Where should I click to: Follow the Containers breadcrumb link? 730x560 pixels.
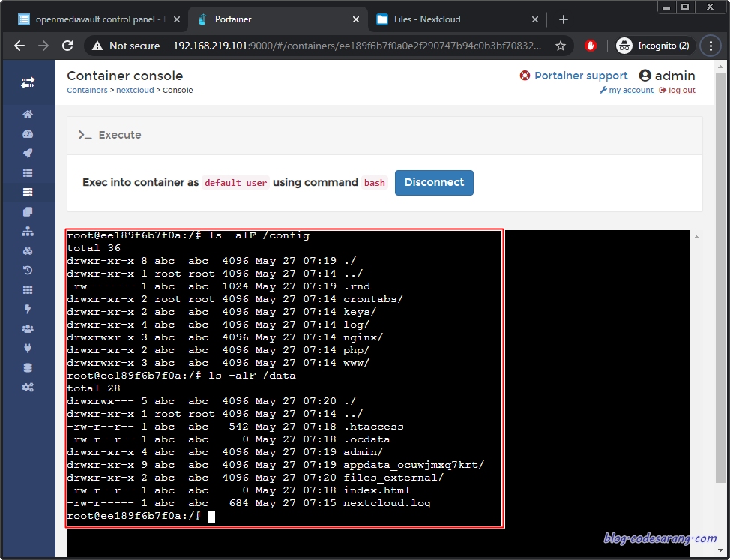(x=87, y=90)
